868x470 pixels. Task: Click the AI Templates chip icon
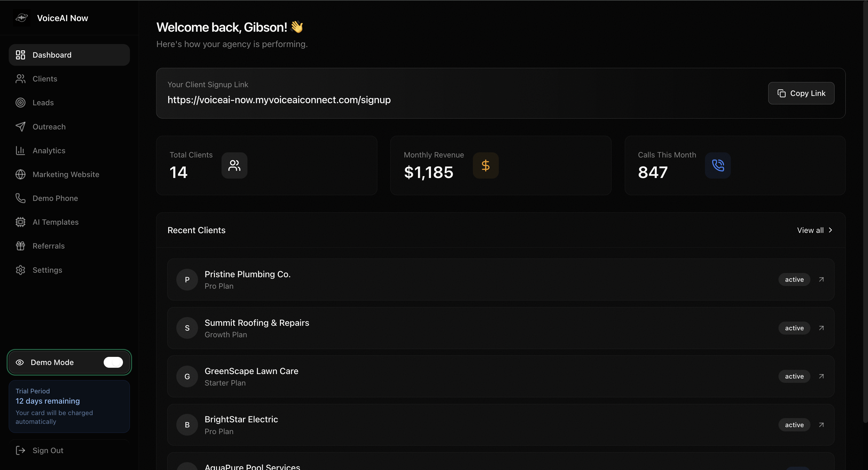tap(20, 222)
